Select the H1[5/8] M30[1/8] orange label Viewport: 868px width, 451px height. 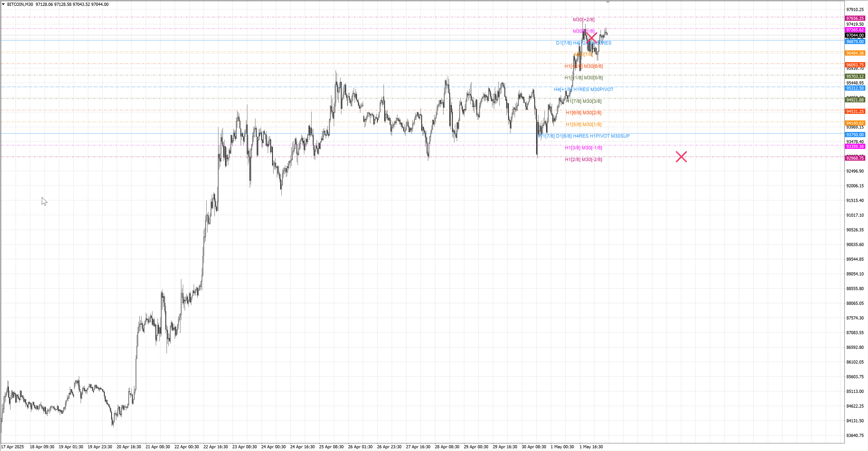583,124
